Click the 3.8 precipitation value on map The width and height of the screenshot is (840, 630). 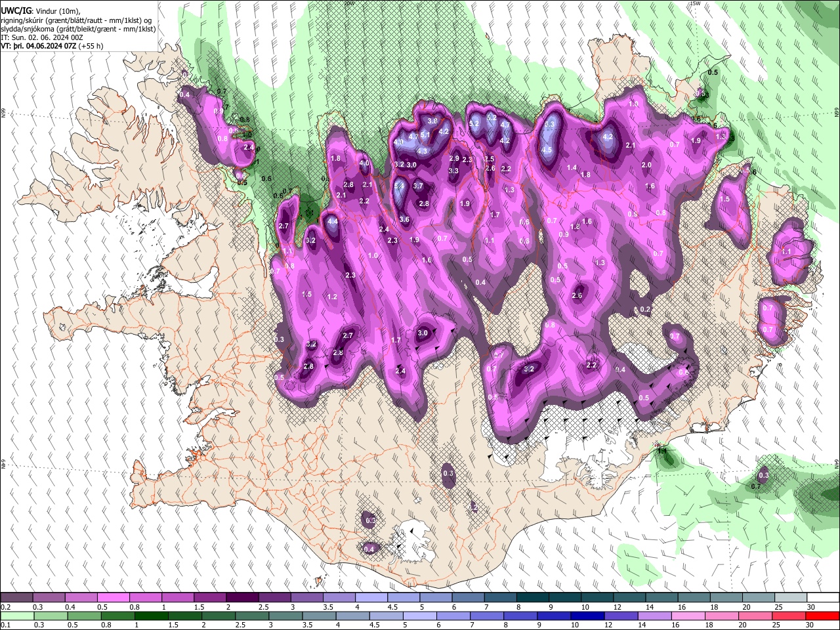coord(432,121)
